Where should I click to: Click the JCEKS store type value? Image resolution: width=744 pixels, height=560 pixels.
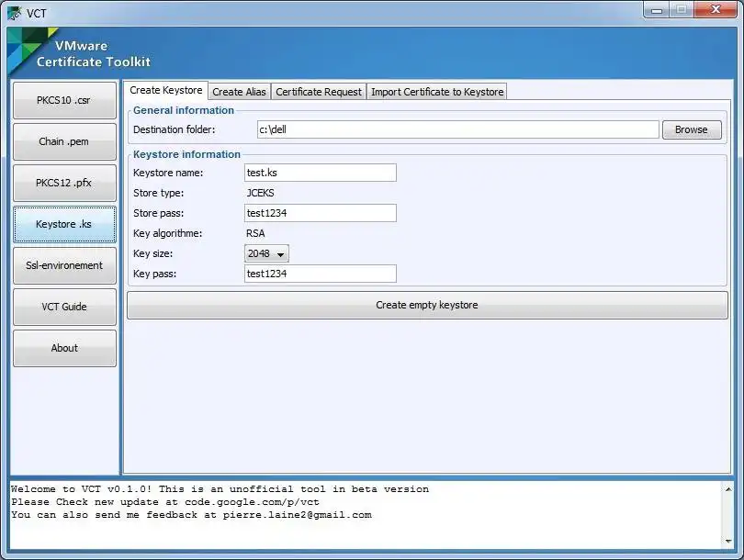[260, 193]
